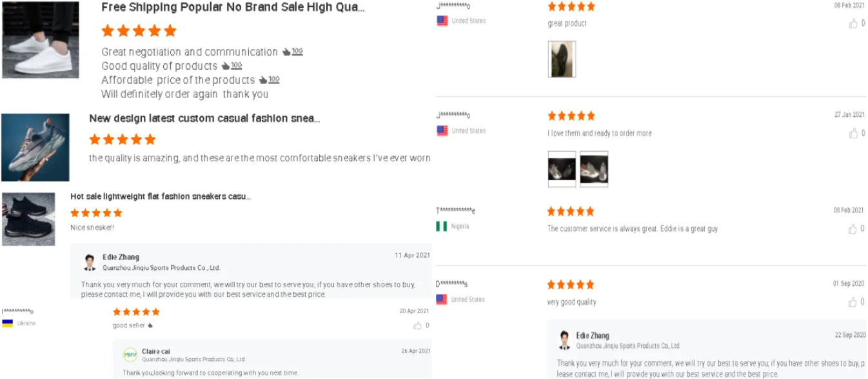Open the gray-blue casual sneaker image
The width and height of the screenshot is (868, 379).
(35, 147)
